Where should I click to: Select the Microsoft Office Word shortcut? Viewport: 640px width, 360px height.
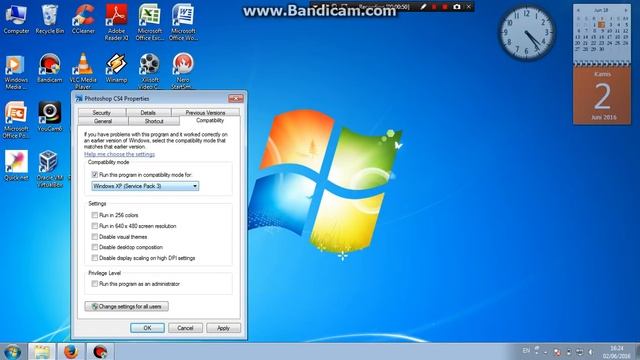point(183,22)
